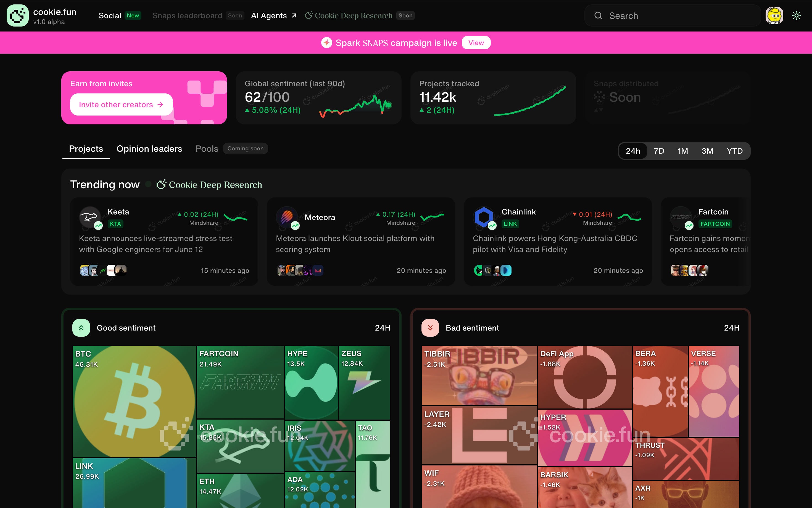812x508 pixels.
Task: Open the Keeta project logo
Action: [89, 217]
